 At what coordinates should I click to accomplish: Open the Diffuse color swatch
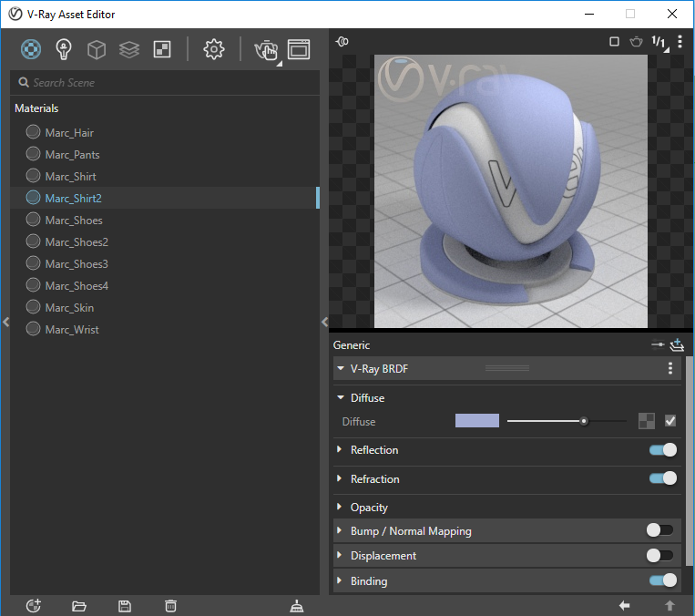[x=477, y=420]
